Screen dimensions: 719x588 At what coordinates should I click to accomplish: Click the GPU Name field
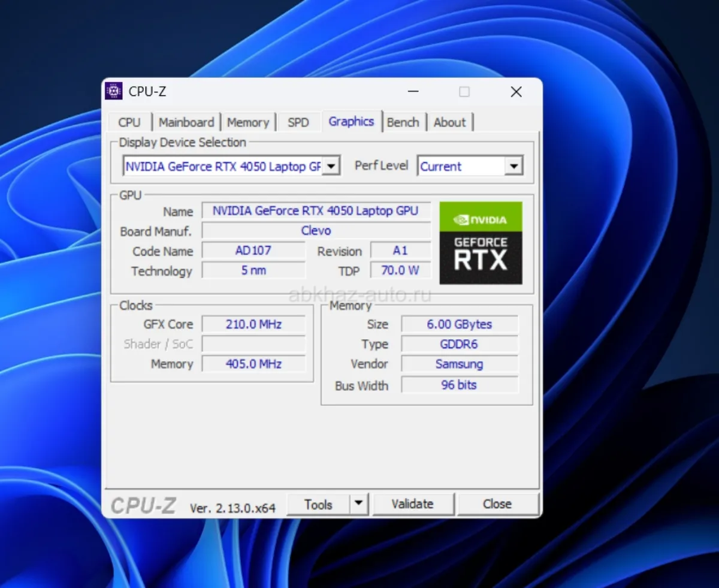[316, 211]
